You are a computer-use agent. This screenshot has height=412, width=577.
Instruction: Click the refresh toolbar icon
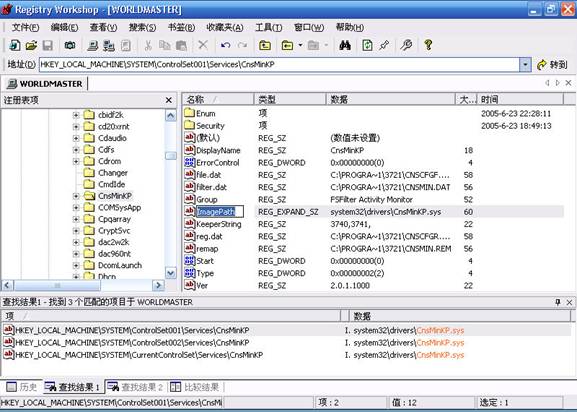[x=367, y=45]
